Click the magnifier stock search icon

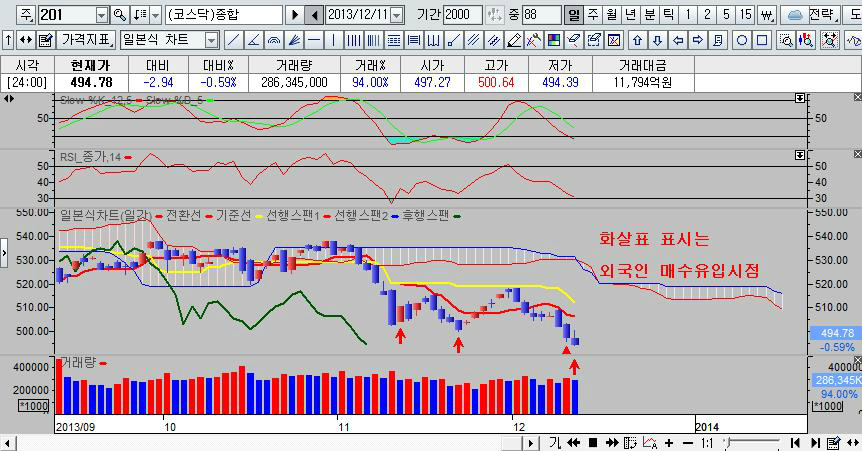coord(120,15)
